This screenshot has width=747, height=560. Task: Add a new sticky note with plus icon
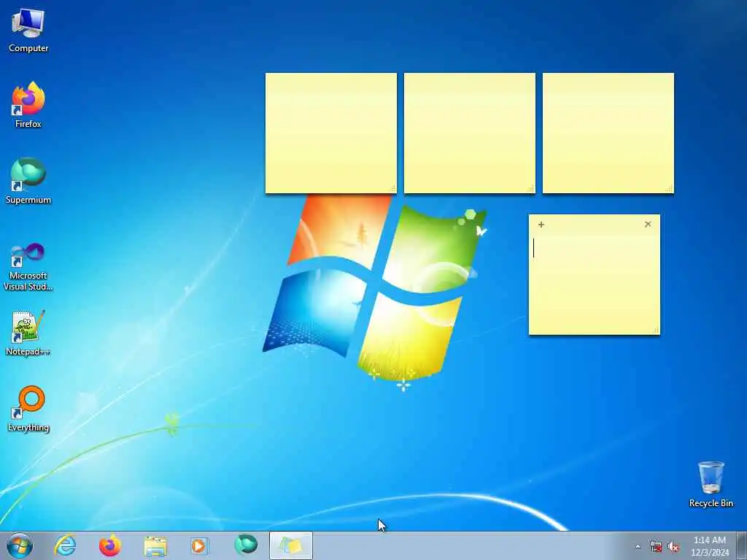pyautogui.click(x=541, y=225)
